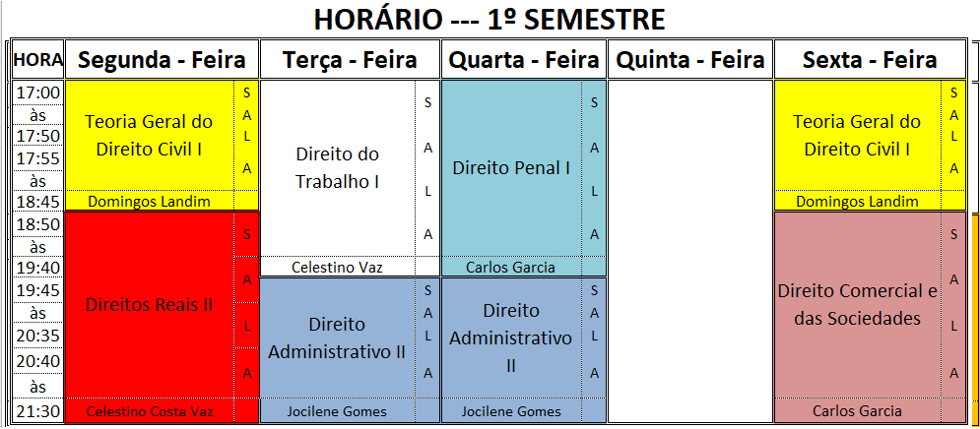Viewport: 980px width, 429px height.
Task: Click the Celestino Costa Vaz teacher cell
Action: pyautogui.click(x=149, y=411)
